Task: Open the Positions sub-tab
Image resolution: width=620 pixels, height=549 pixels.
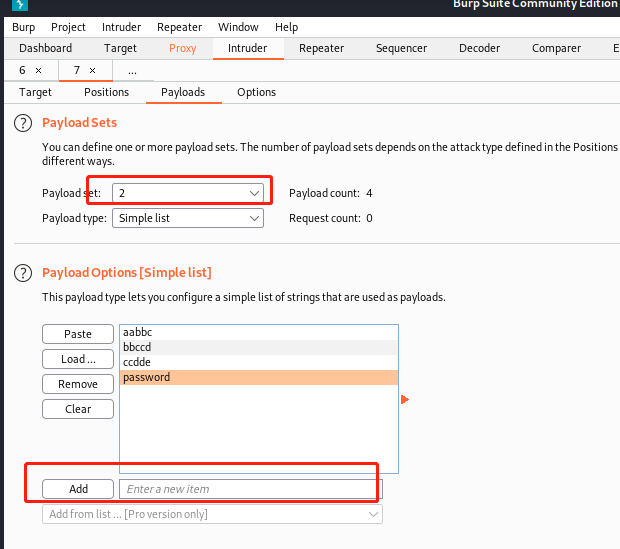Action: click(x=106, y=92)
